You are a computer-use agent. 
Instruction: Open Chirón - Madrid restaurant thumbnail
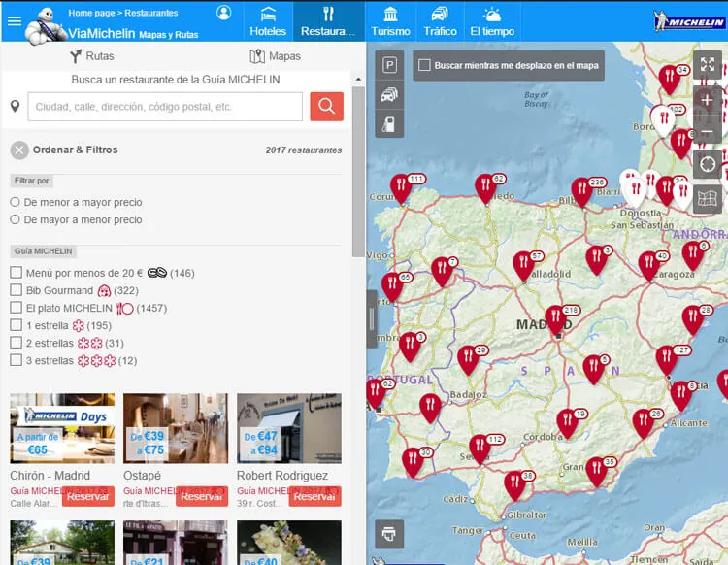pos(62,428)
